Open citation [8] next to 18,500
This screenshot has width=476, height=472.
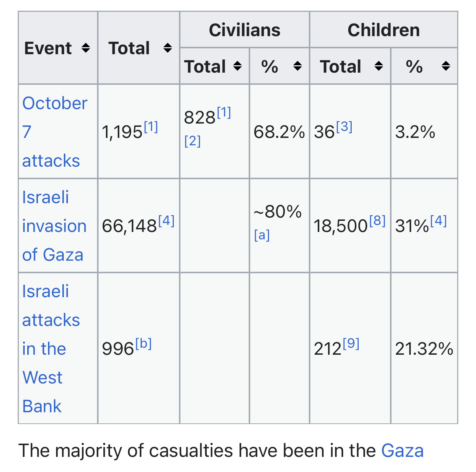377,221
